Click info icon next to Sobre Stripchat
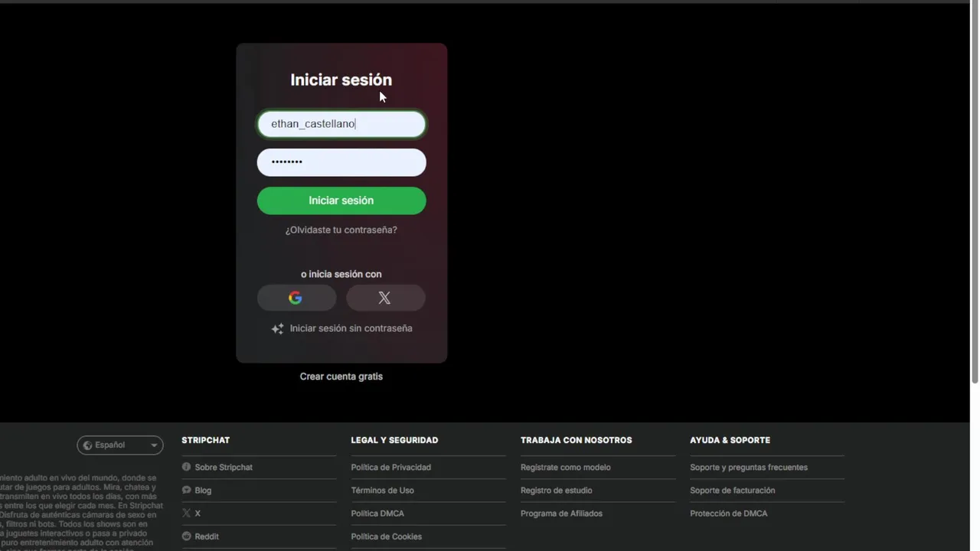The height and width of the screenshot is (551, 980). (186, 467)
